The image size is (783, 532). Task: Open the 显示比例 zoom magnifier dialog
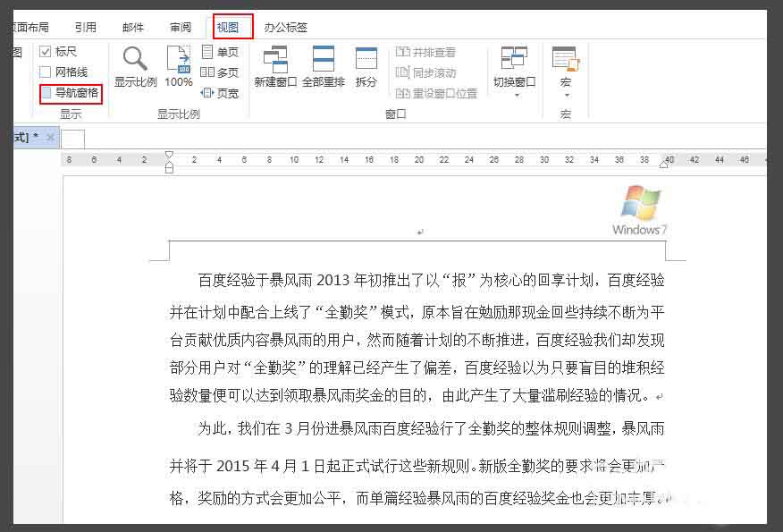[x=135, y=67]
